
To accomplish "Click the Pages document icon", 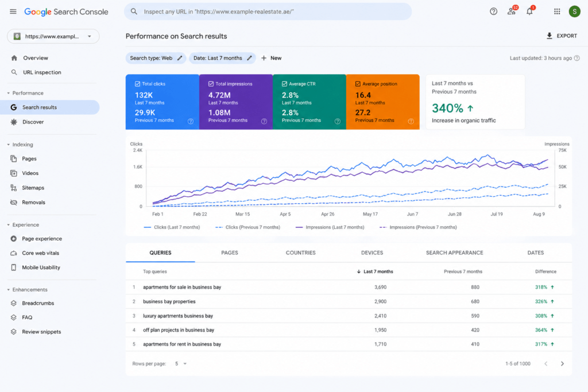I will click(x=14, y=159).
